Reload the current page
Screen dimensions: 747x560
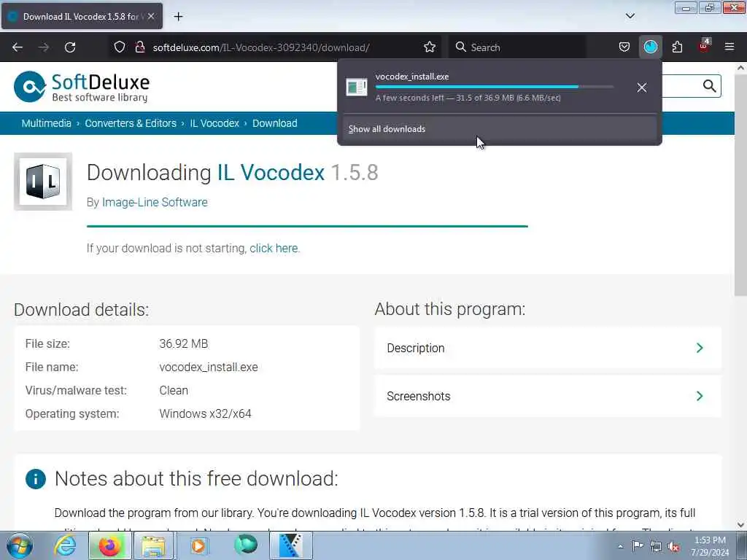[70, 47]
